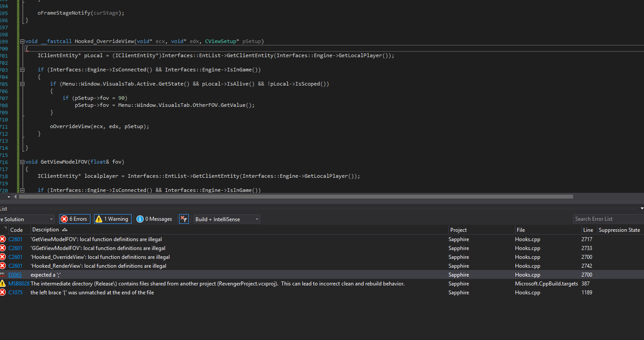Click the horizontal scrollbar left arrow
The image size is (644, 340).
tap(16, 196)
